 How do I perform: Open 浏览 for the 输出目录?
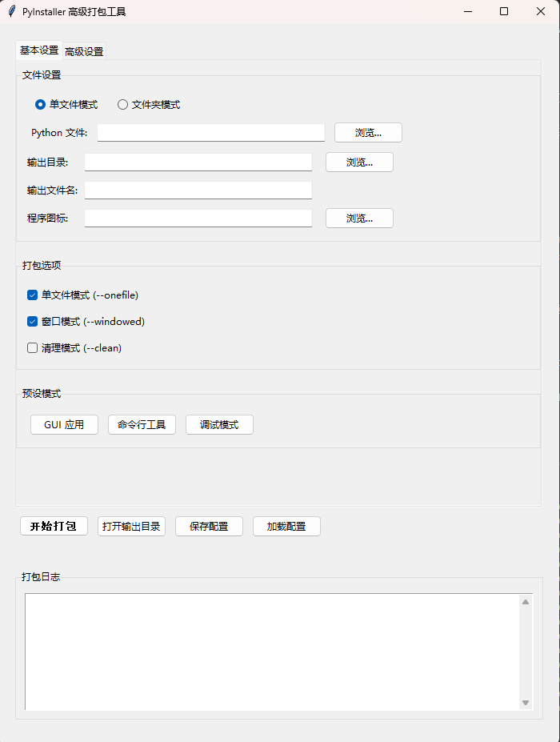[x=359, y=162]
